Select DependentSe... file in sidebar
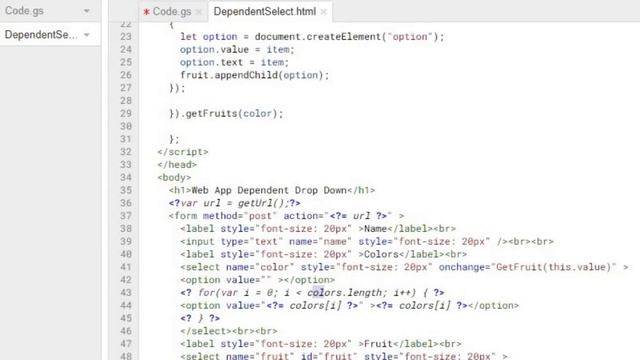The width and height of the screenshot is (640, 360). pos(41,35)
